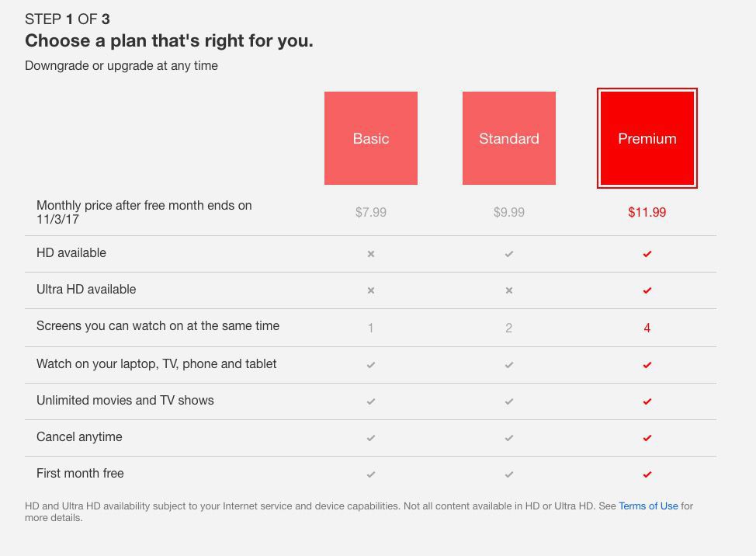Click the Standard plan header card
Viewport: 756px width, 556px height.
(x=509, y=138)
